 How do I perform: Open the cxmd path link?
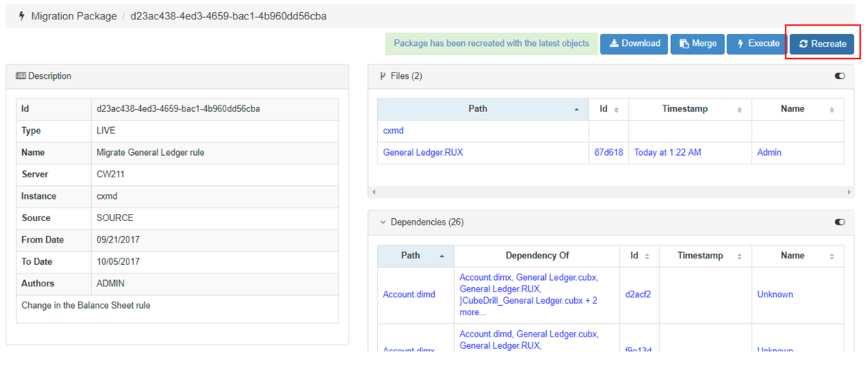pos(393,131)
